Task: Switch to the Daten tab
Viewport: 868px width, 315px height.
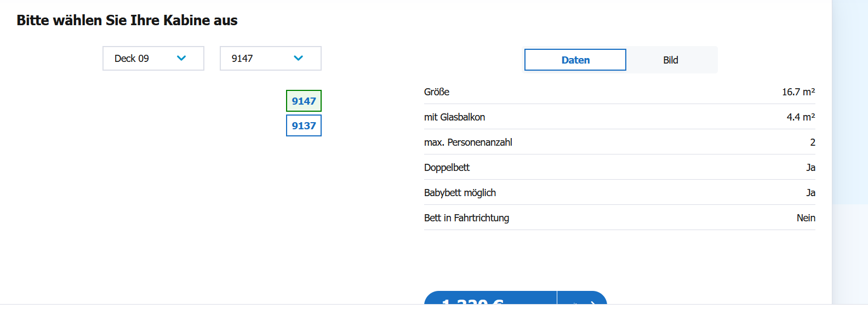Action: pyautogui.click(x=575, y=60)
